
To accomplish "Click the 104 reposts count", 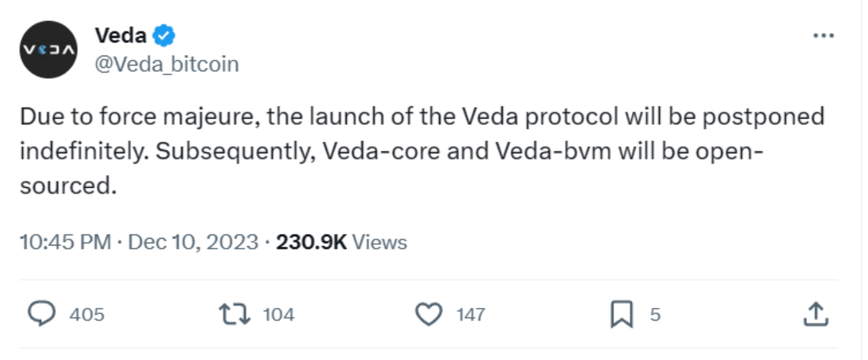I will pos(278,315).
